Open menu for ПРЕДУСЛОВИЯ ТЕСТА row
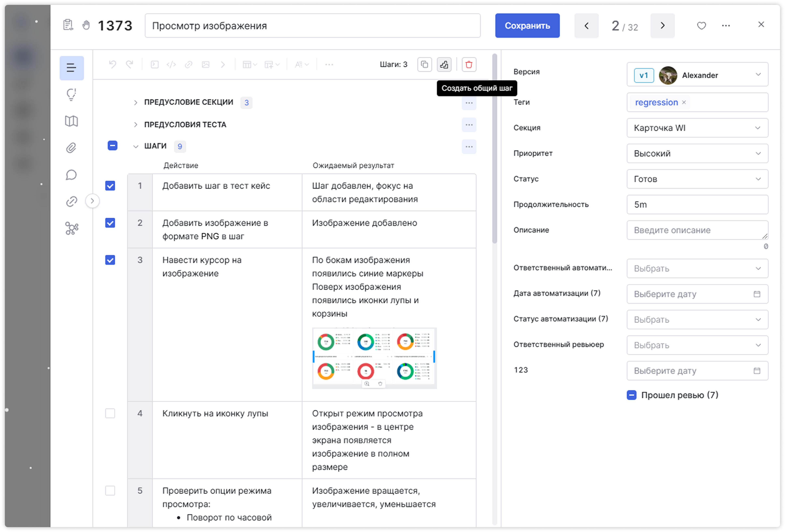The image size is (785, 532). coord(469,125)
